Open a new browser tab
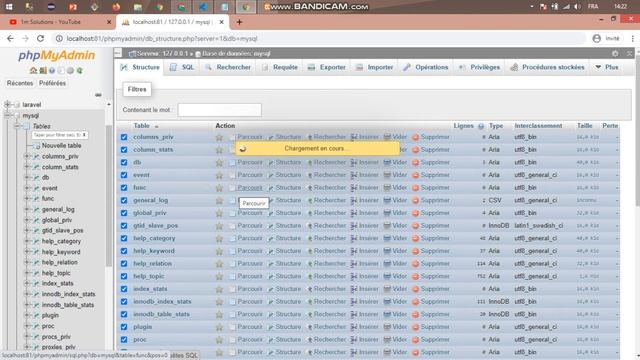 click(x=239, y=22)
